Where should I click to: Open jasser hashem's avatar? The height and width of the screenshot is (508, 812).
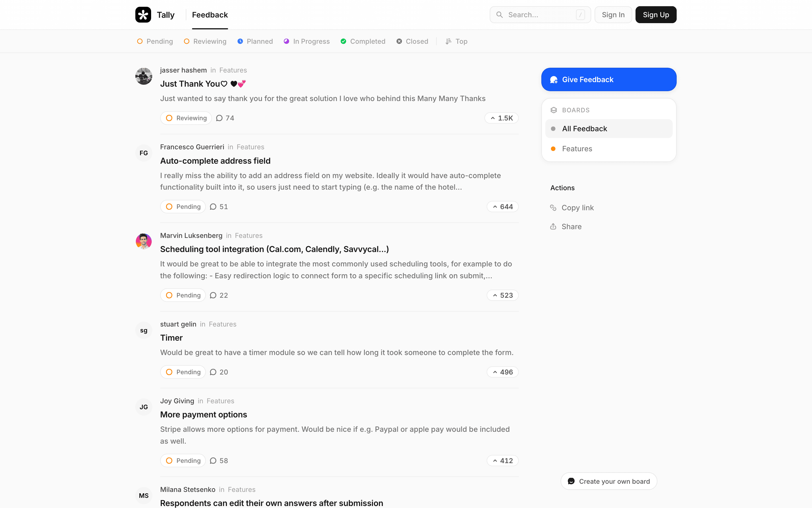pyautogui.click(x=144, y=76)
